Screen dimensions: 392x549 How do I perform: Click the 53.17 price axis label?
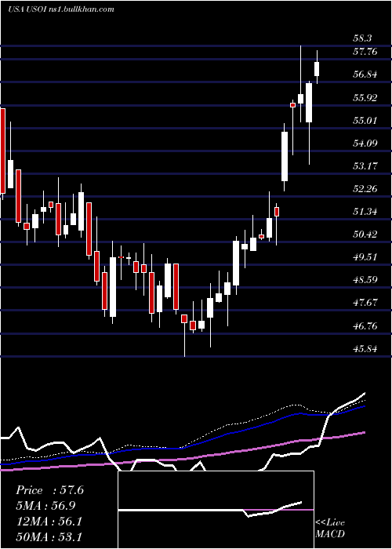[x=366, y=166]
